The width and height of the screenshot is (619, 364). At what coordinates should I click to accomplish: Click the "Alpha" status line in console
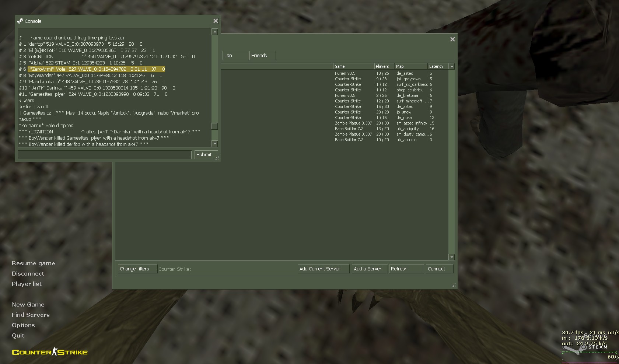pos(81,63)
